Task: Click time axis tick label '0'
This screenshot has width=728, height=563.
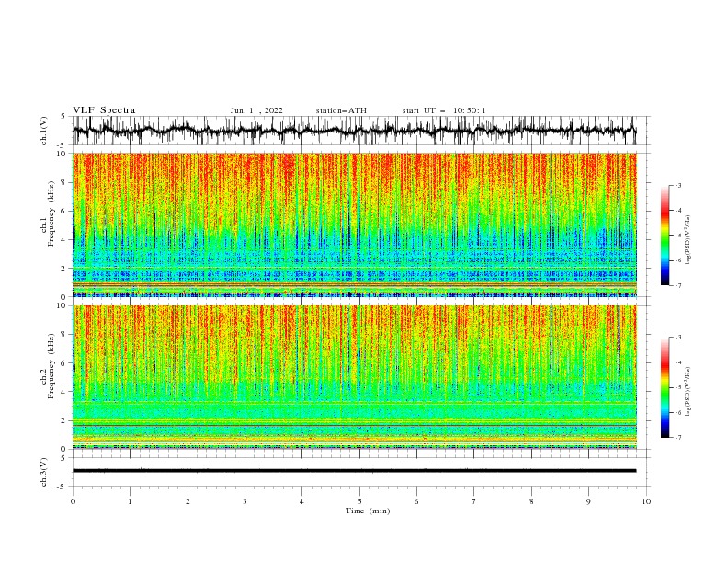Action: point(73,501)
